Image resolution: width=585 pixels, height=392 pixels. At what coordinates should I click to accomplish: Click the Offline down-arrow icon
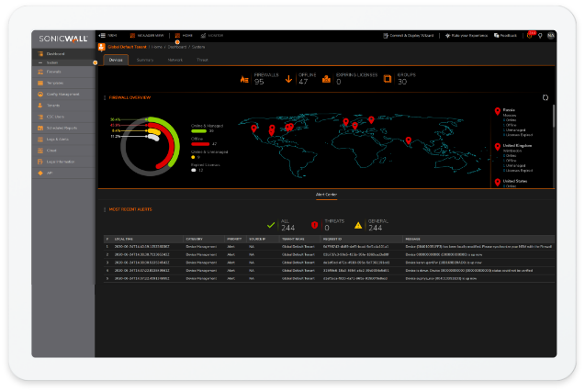[x=288, y=79]
